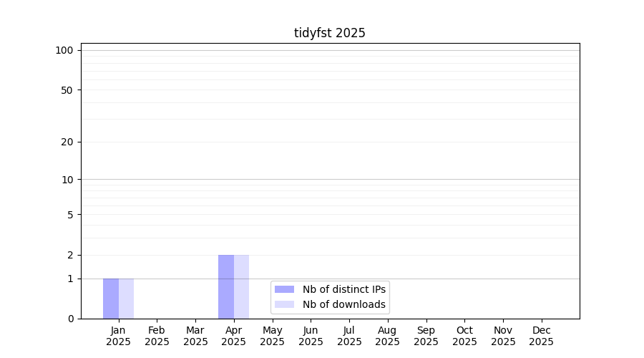Click the 20 y-axis tick label
Screen dimensions: 644x358
pyautogui.click(x=67, y=142)
